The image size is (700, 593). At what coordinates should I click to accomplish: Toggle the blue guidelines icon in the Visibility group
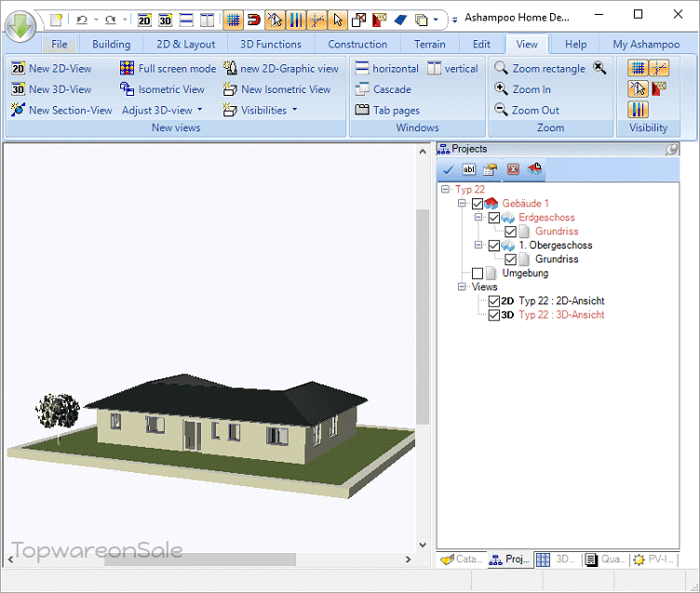[638, 110]
